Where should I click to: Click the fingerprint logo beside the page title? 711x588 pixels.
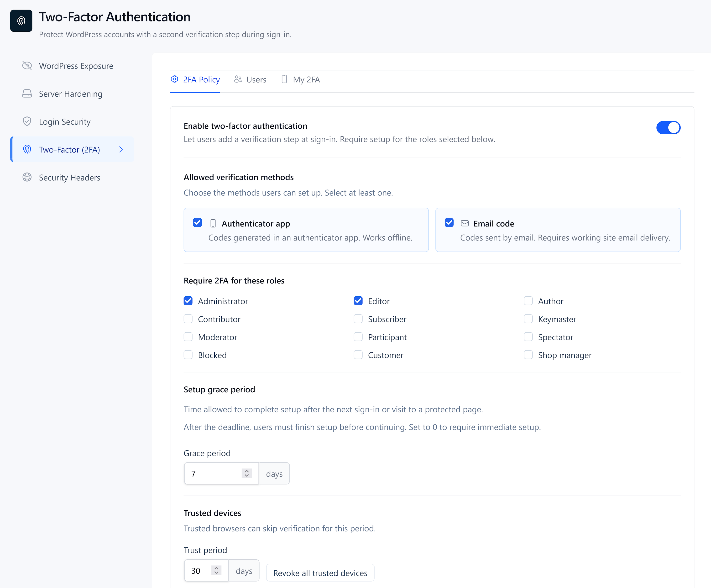(x=21, y=21)
